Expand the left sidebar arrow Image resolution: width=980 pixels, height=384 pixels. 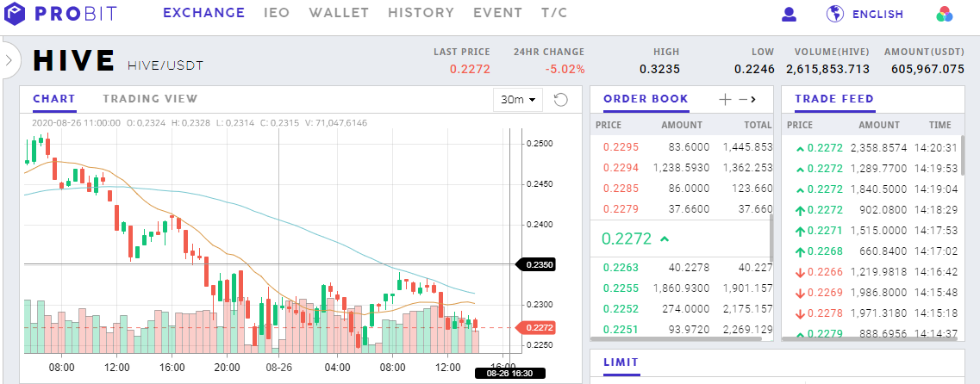point(9,60)
